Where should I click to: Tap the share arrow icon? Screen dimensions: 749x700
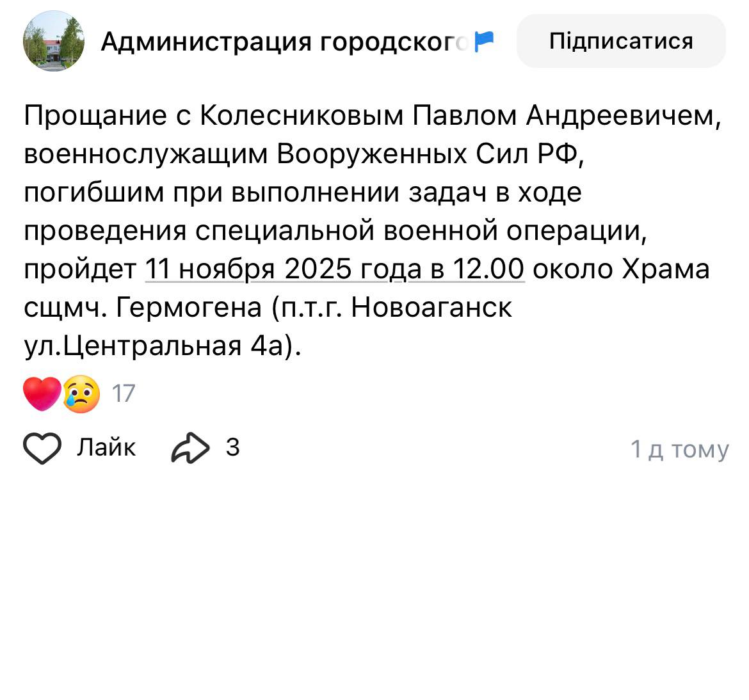pyautogui.click(x=190, y=448)
